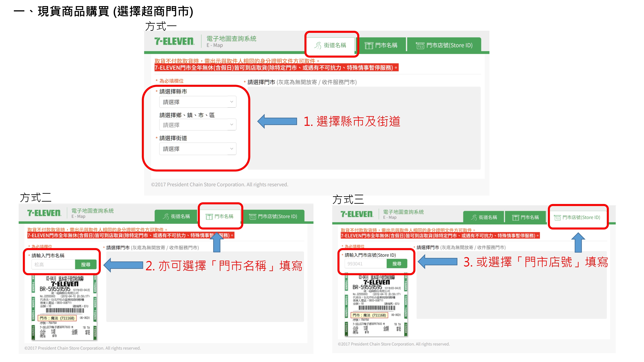Click 取貨不付款取貨時 notice in 方式一
The width and height of the screenshot is (644, 362).
237,61
